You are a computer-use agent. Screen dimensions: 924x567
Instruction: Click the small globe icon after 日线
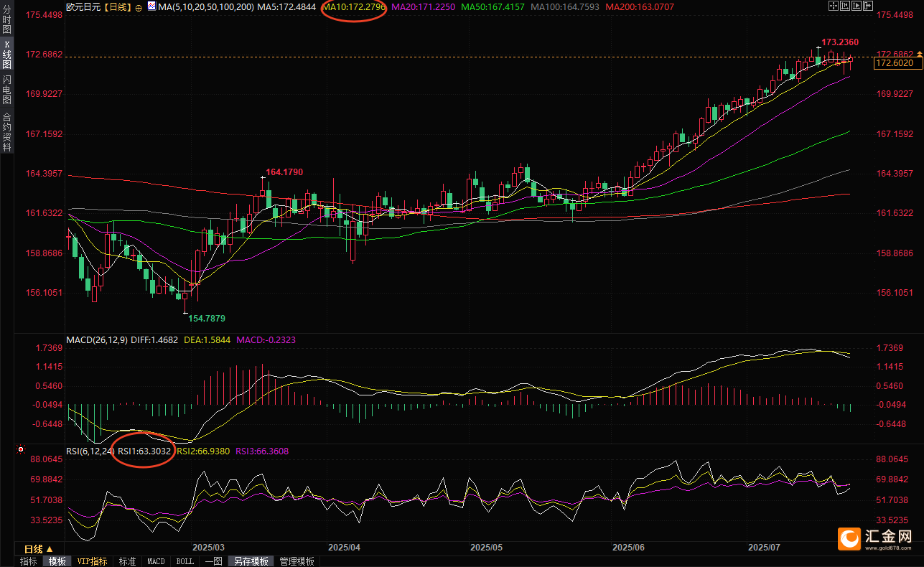[x=139, y=7]
